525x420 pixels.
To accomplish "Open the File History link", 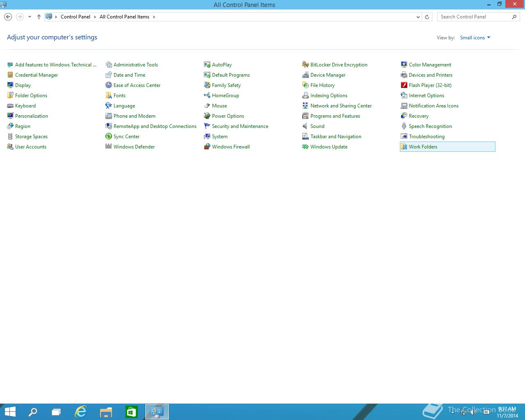I will tap(322, 85).
